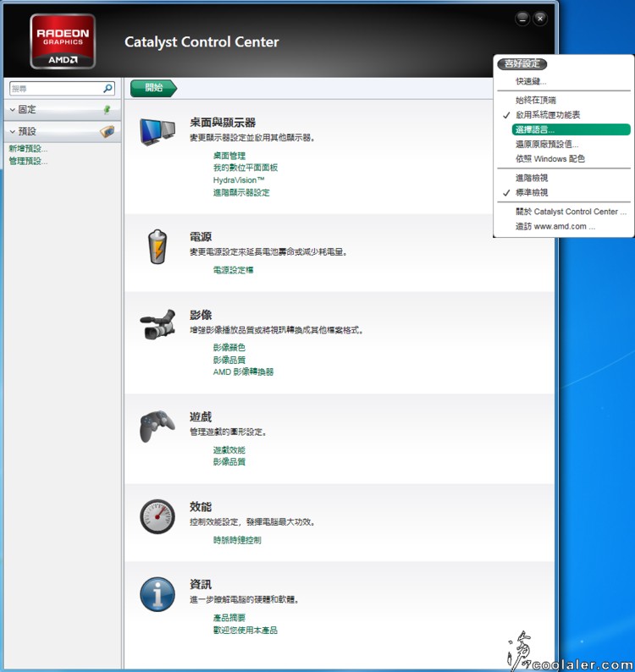Click the 電源 heading
This screenshot has width=635, height=672.
tap(201, 237)
